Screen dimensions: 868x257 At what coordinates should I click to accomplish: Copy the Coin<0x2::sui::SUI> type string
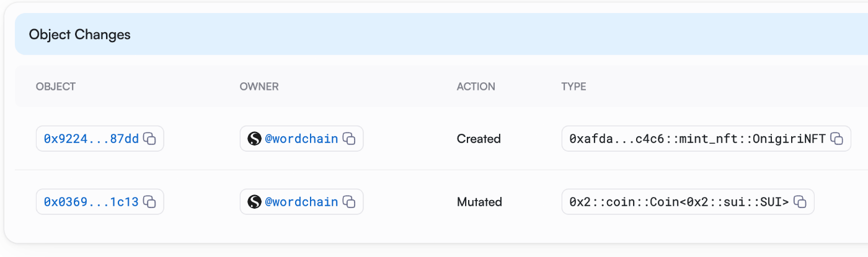(x=800, y=202)
